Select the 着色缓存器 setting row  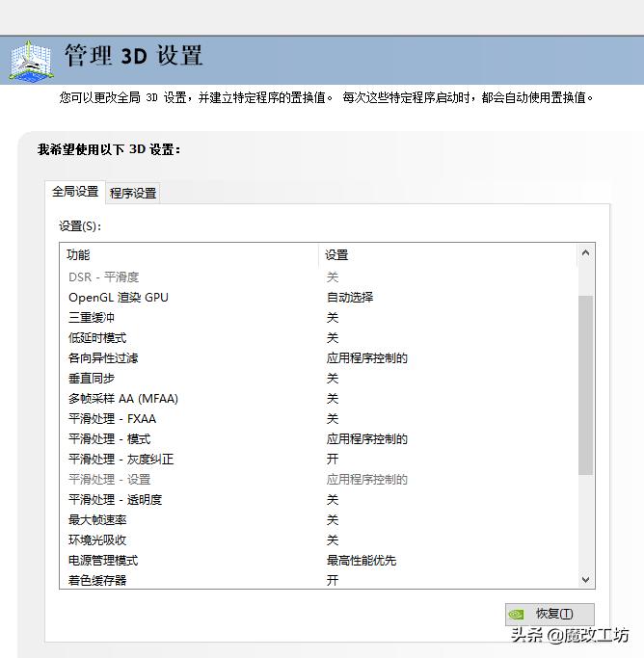[x=319, y=580]
